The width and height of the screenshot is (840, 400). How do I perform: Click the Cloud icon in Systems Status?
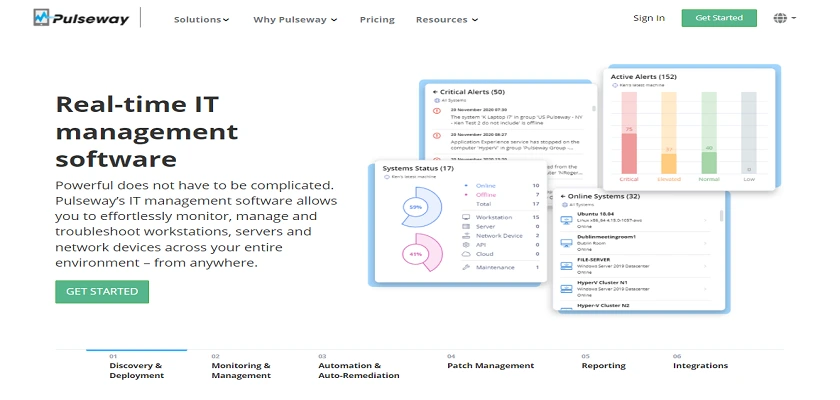pyautogui.click(x=466, y=254)
